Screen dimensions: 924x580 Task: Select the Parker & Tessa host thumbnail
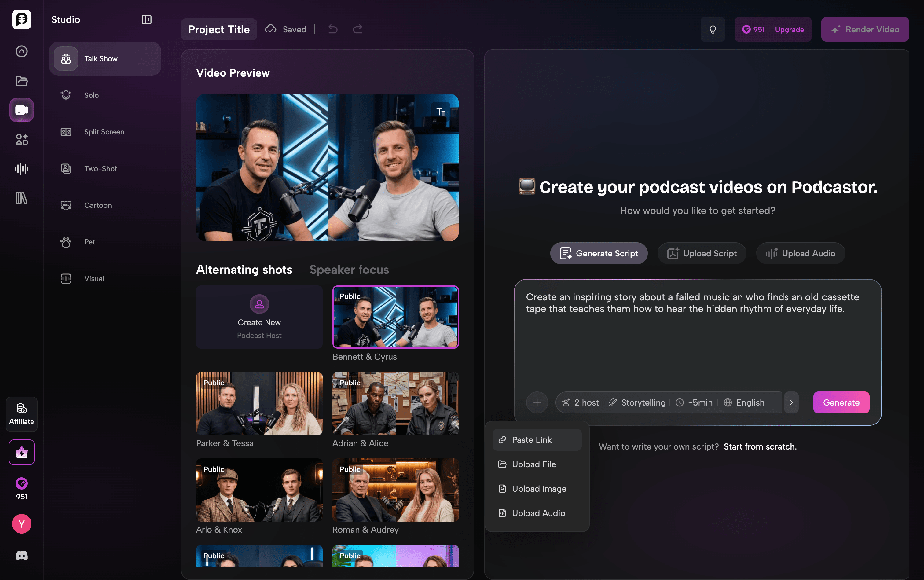tap(259, 403)
